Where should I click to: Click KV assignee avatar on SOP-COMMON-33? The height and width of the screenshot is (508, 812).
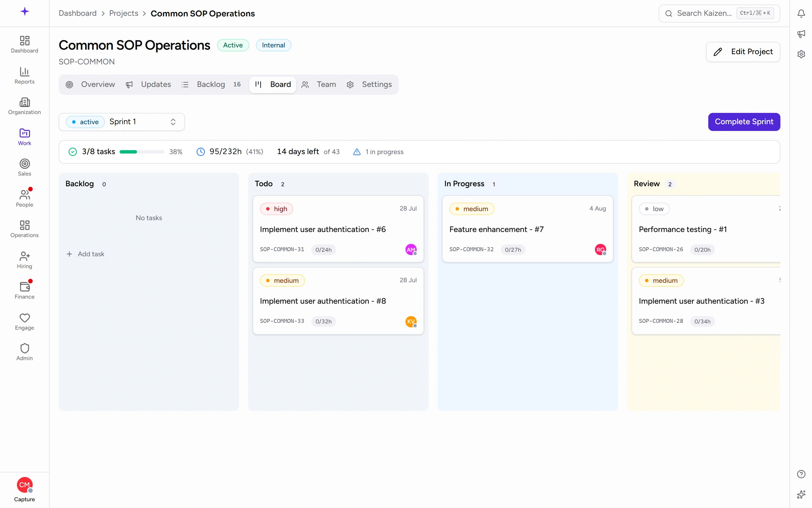[x=411, y=321]
